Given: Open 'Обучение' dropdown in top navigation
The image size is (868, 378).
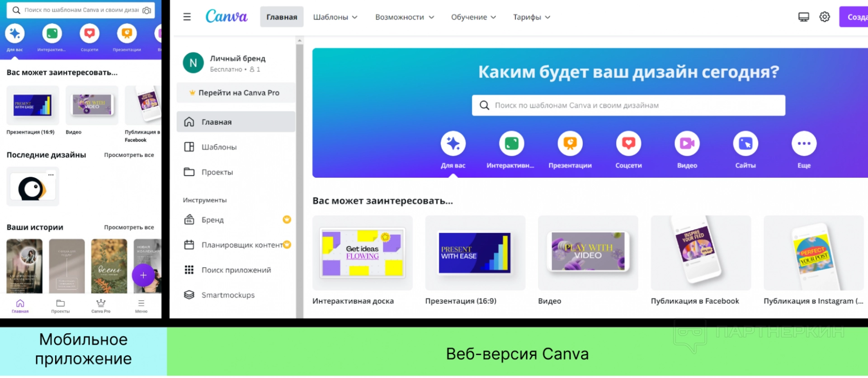Looking at the screenshot, I should pyautogui.click(x=473, y=17).
